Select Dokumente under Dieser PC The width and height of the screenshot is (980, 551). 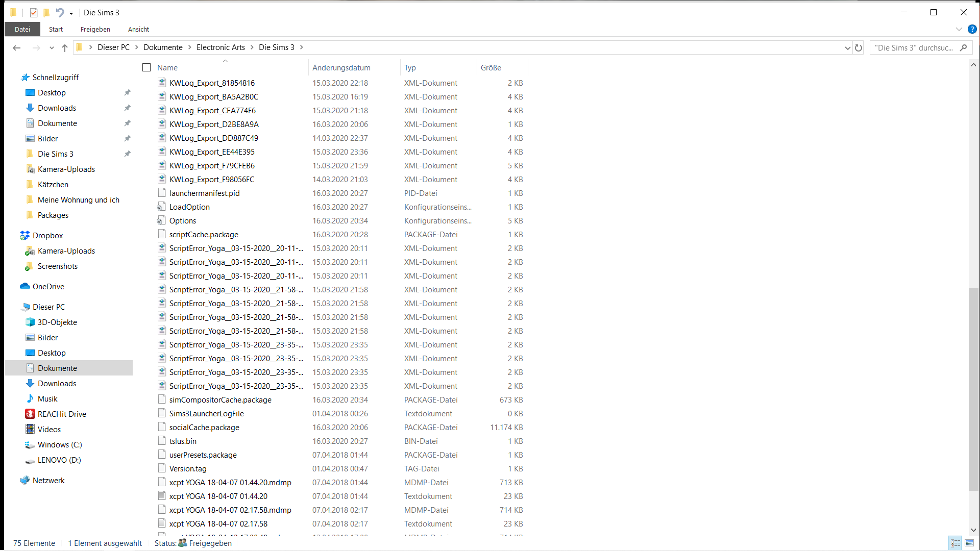point(69,368)
